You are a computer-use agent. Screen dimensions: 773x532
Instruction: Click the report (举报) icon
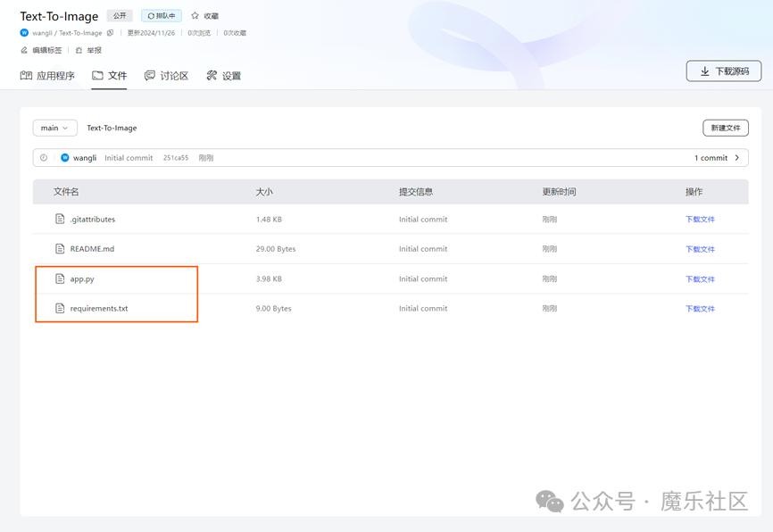point(79,51)
